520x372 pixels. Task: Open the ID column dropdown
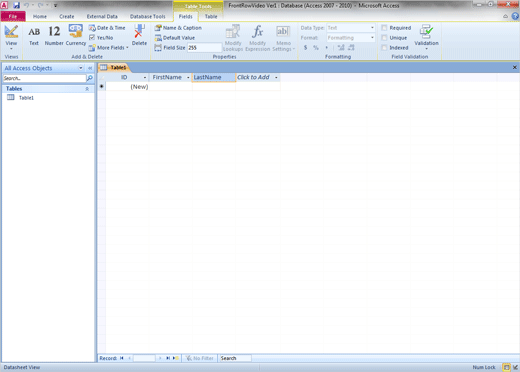tap(145, 77)
